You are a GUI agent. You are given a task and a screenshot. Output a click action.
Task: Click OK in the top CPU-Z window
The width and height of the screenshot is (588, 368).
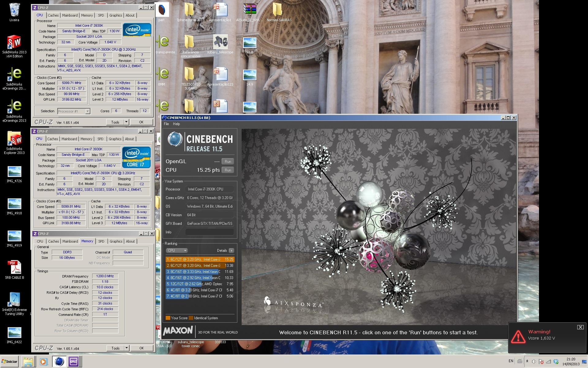click(141, 122)
